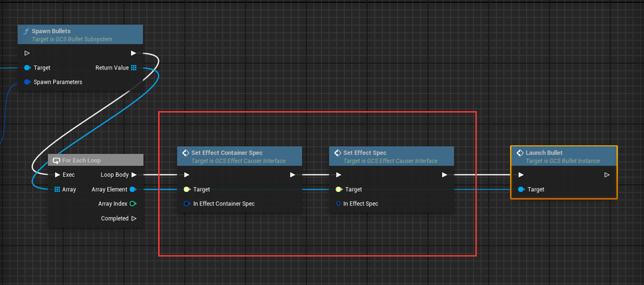Click output exec pin of Launch Bullet
The image size is (644, 285).
pyautogui.click(x=607, y=175)
